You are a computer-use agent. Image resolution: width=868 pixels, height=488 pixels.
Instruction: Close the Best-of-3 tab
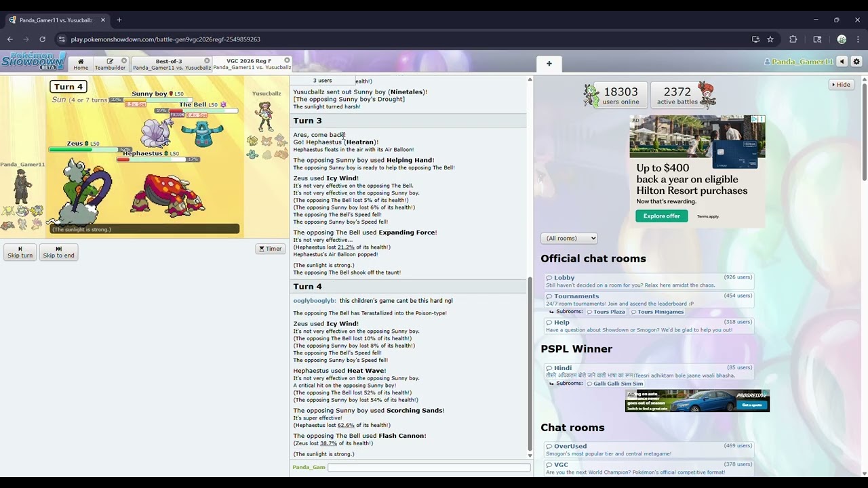pyautogui.click(x=207, y=61)
